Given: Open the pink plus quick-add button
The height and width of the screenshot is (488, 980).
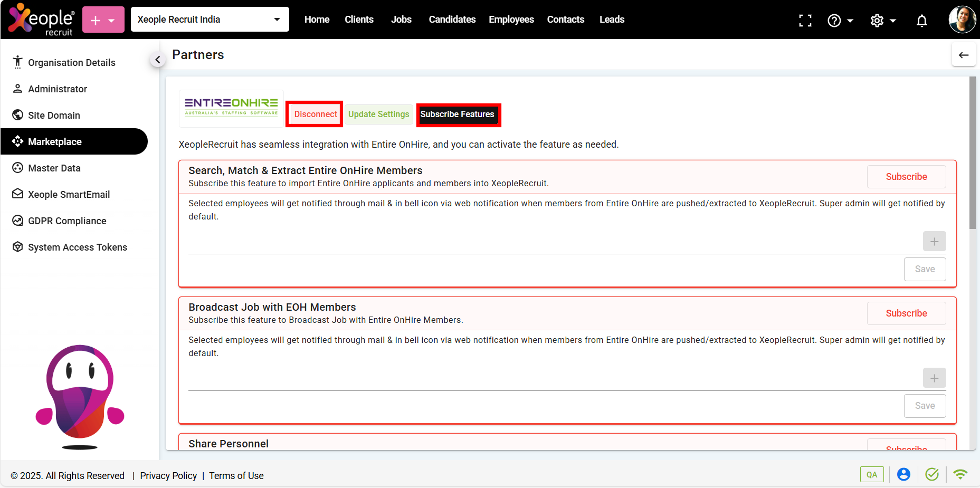Looking at the screenshot, I should coord(103,20).
